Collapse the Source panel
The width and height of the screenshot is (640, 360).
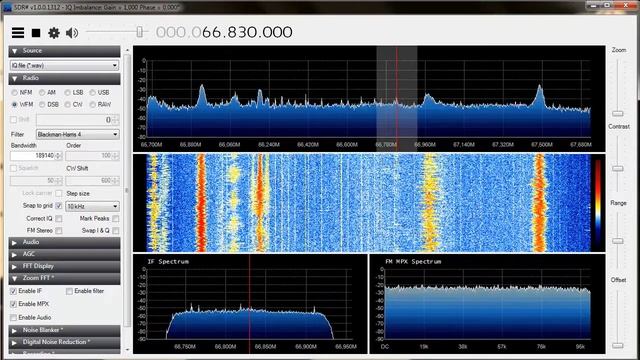(x=64, y=51)
